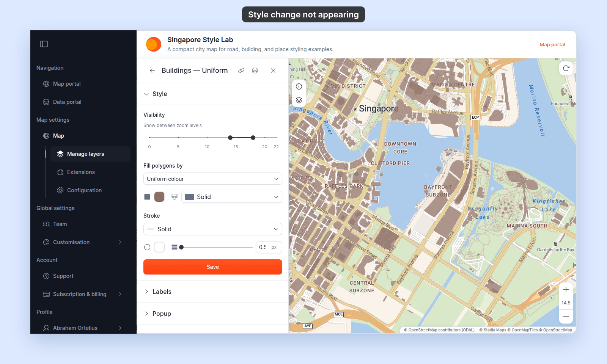Toggle the stroke circle radio button
The image size is (607, 364).
pyautogui.click(x=147, y=247)
